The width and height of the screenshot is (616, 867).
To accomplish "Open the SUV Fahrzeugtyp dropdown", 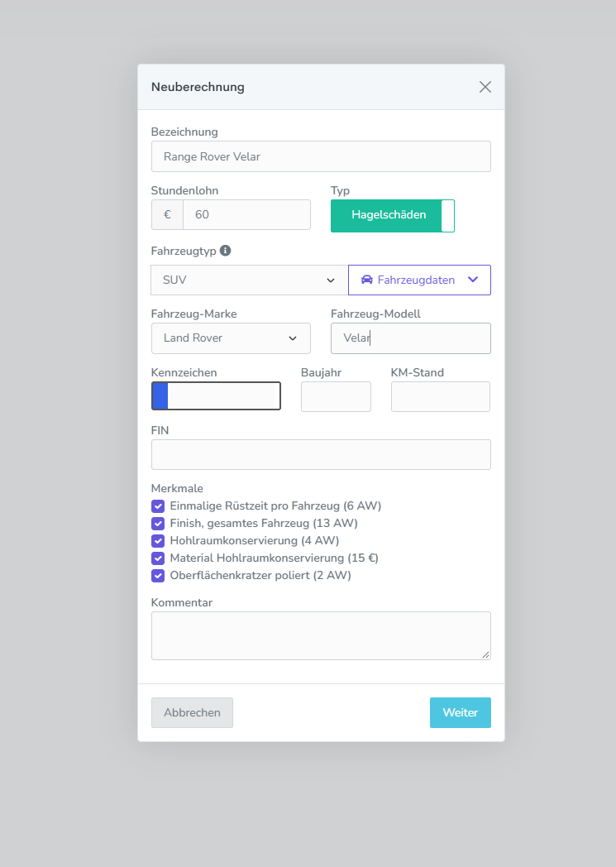I will (x=250, y=280).
